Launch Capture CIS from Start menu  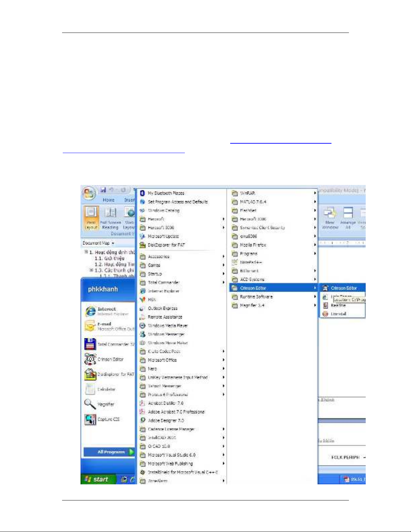pyautogui.click(x=102, y=419)
